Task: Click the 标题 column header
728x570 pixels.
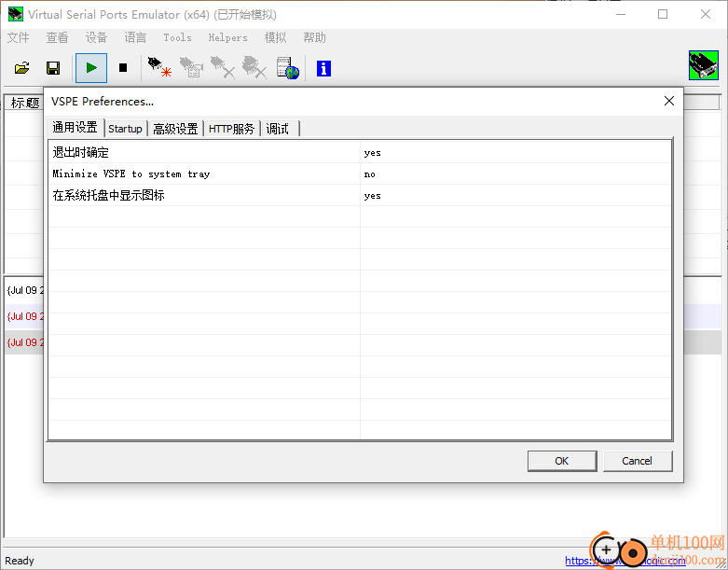Action: click(x=24, y=103)
